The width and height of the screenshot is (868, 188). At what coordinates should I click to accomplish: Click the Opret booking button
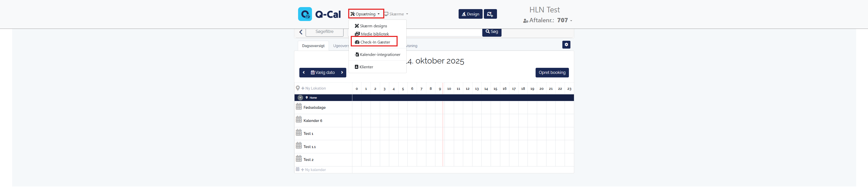click(551, 73)
